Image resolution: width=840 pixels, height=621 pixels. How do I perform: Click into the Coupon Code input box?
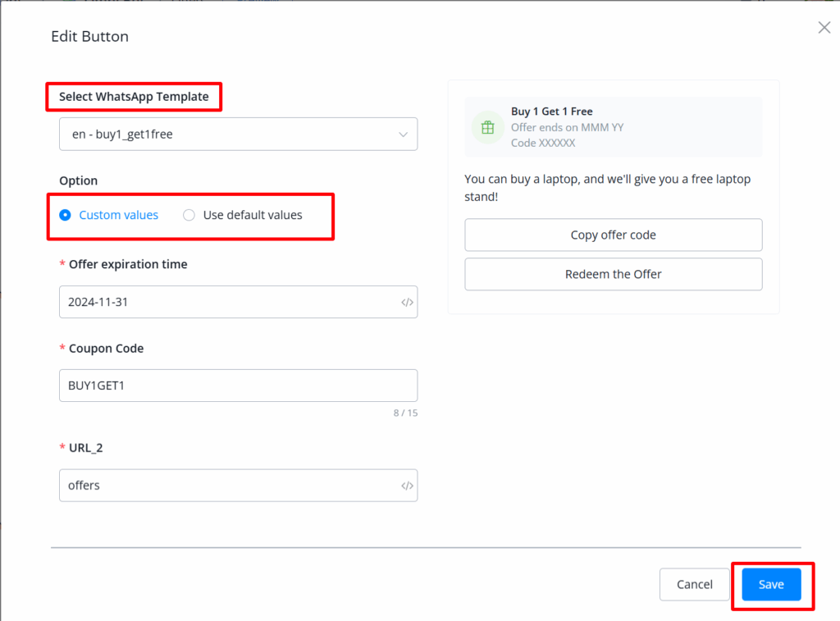pyautogui.click(x=238, y=386)
